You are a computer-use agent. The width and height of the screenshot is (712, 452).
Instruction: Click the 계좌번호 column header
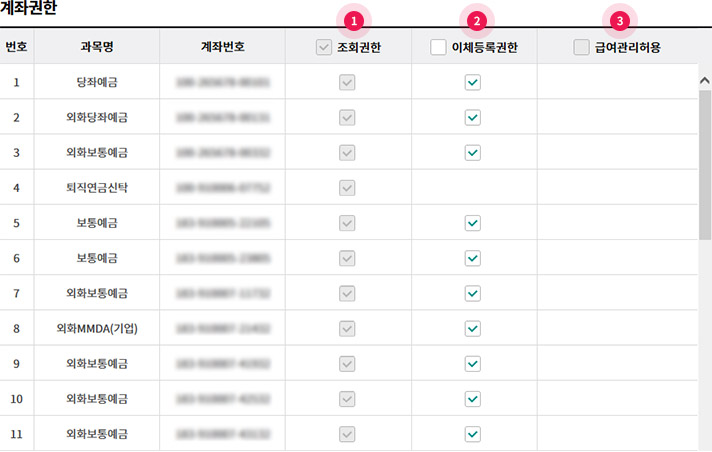pyautogui.click(x=228, y=46)
